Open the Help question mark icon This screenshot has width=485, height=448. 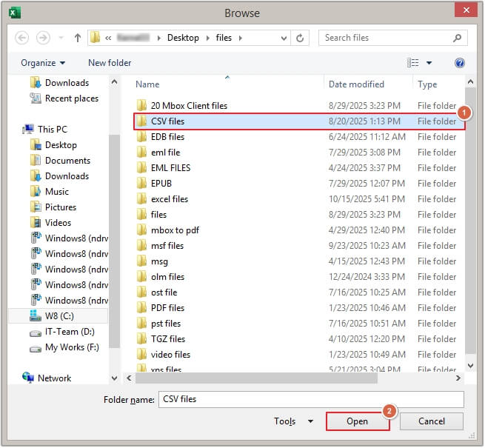[460, 63]
